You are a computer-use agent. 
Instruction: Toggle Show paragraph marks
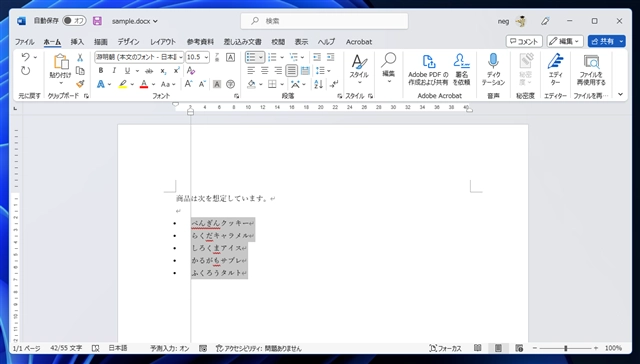click(x=334, y=84)
